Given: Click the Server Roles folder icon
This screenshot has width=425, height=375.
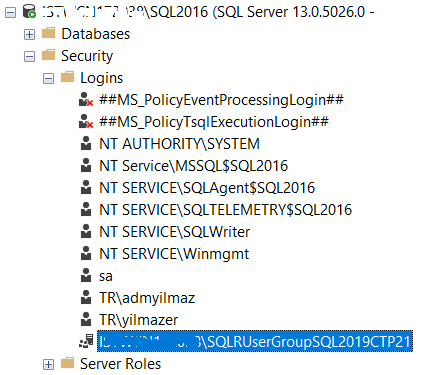Looking at the screenshot, I should coord(68,363).
